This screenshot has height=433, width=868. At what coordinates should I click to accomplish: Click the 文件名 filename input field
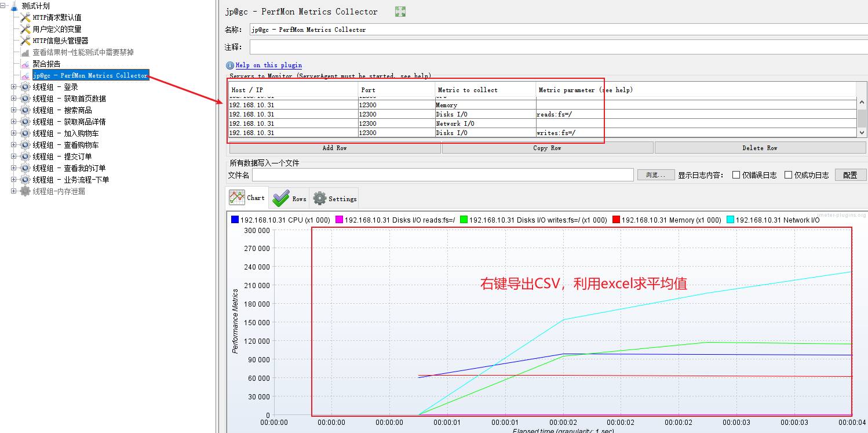pyautogui.click(x=443, y=175)
